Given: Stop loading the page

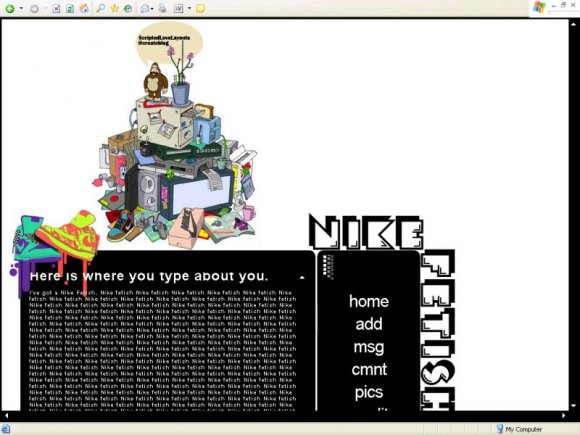Looking at the screenshot, I should click(x=56, y=8).
